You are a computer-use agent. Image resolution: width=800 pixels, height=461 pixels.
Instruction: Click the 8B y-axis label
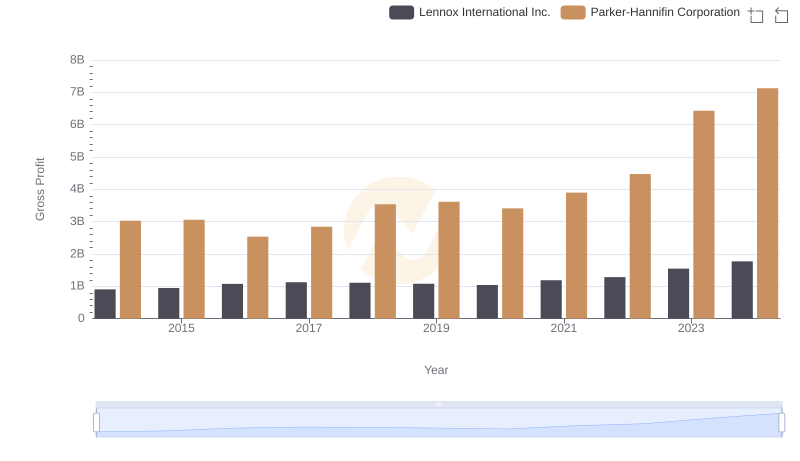(x=77, y=60)
